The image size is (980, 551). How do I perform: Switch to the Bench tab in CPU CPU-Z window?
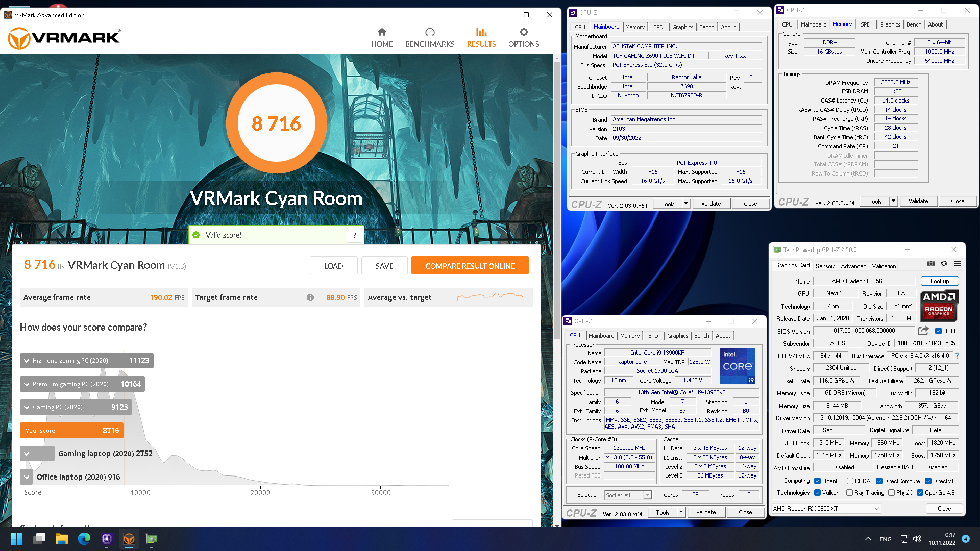coord(702,336)
